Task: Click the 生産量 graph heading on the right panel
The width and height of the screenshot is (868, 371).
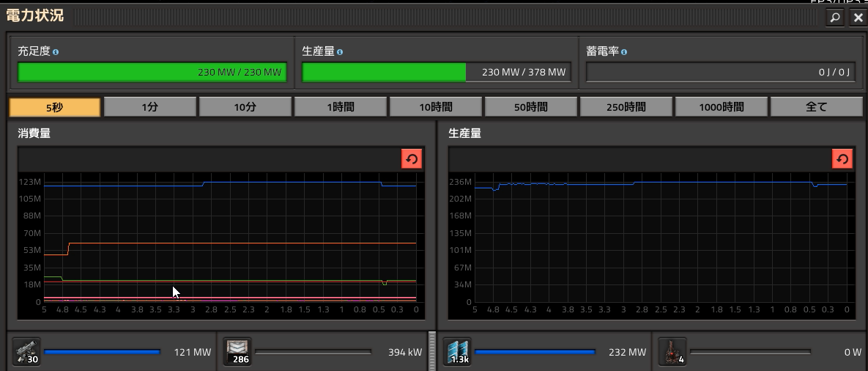Action: 465,133
